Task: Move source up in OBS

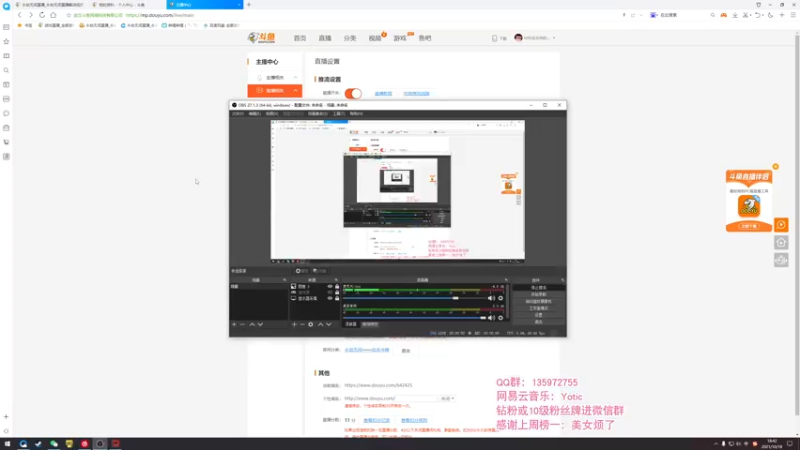Action: coord(320,324)
